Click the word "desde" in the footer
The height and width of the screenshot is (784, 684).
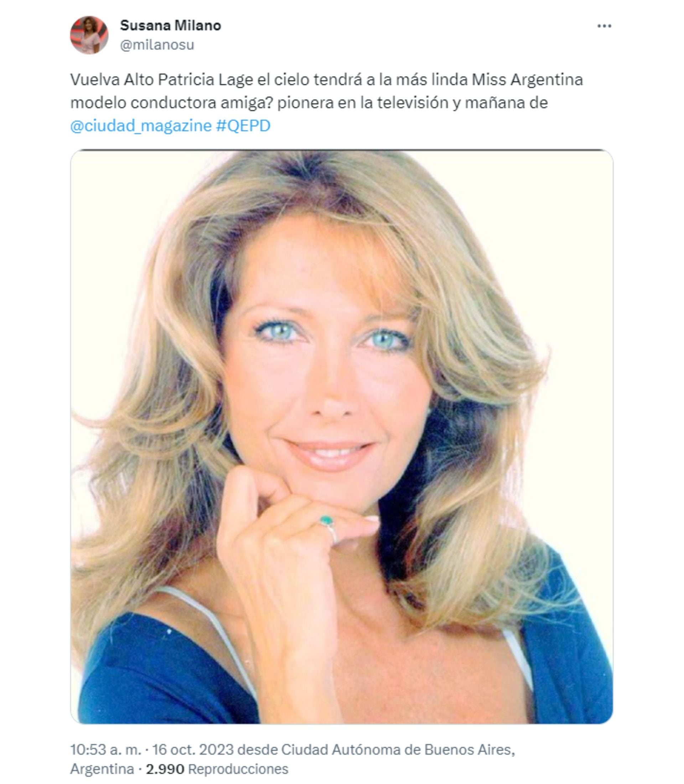(257, 750)
